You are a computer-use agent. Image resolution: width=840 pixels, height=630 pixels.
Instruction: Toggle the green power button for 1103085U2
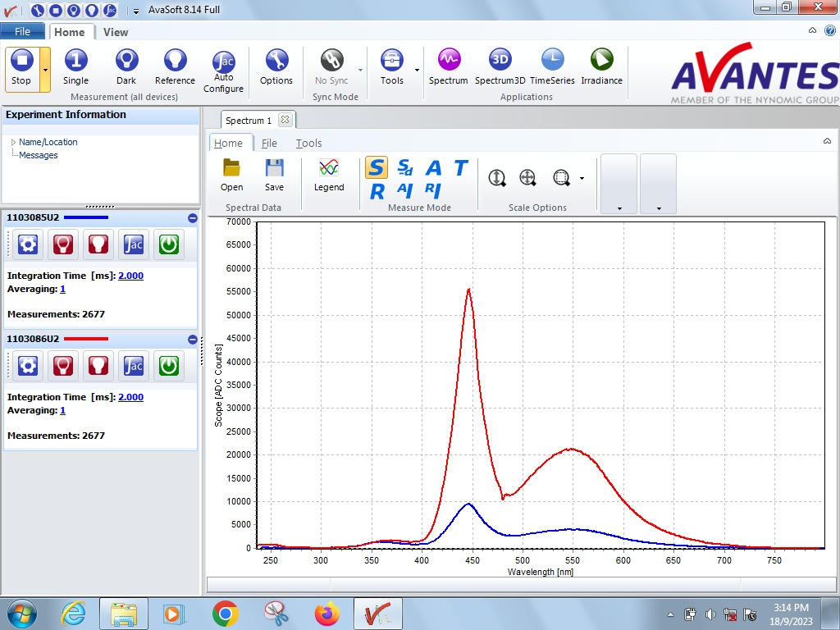pyautogui.click(x=169, y=244)
